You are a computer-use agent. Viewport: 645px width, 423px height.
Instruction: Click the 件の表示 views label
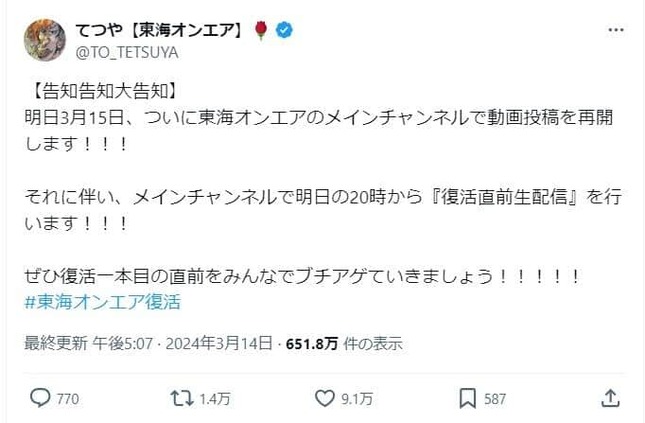click(x=372, y=344)
